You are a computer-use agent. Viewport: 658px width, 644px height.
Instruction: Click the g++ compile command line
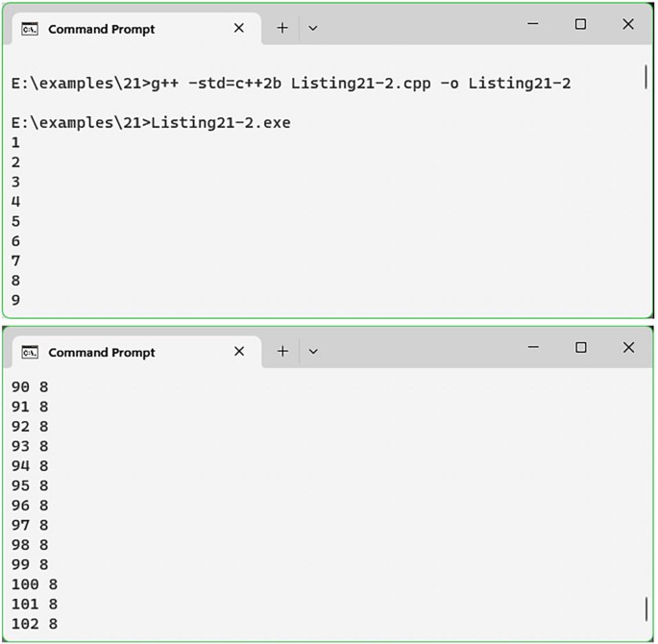pos(291,84)
